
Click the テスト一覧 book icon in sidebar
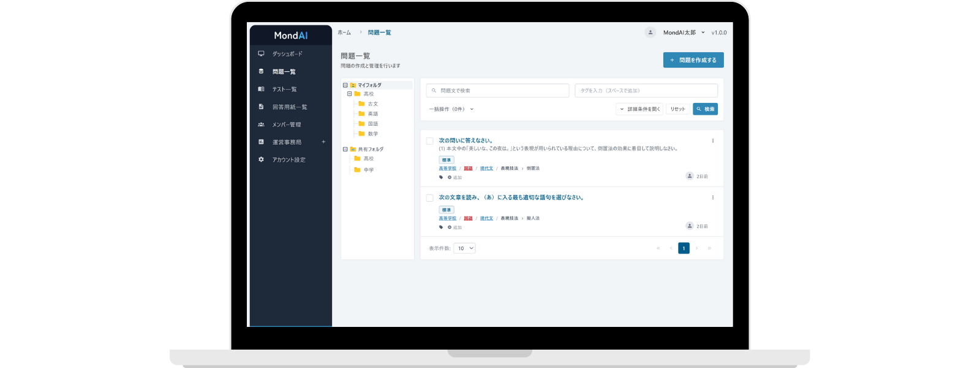coord(261,90)
